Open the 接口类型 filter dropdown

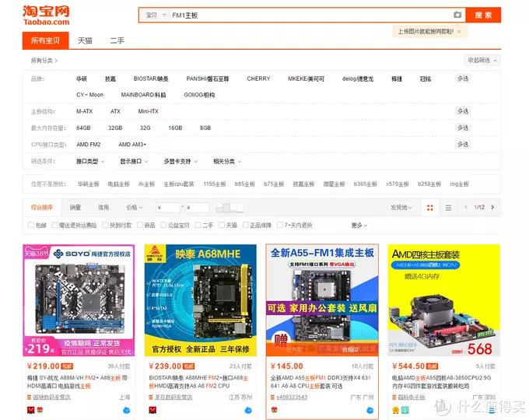90,161
